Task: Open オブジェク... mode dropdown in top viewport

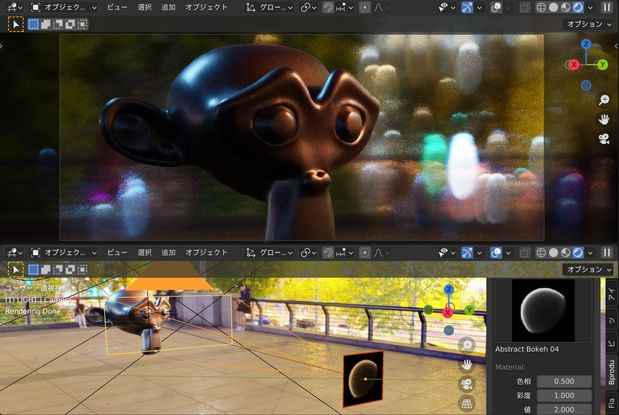Action: click(x=64, y=8)
